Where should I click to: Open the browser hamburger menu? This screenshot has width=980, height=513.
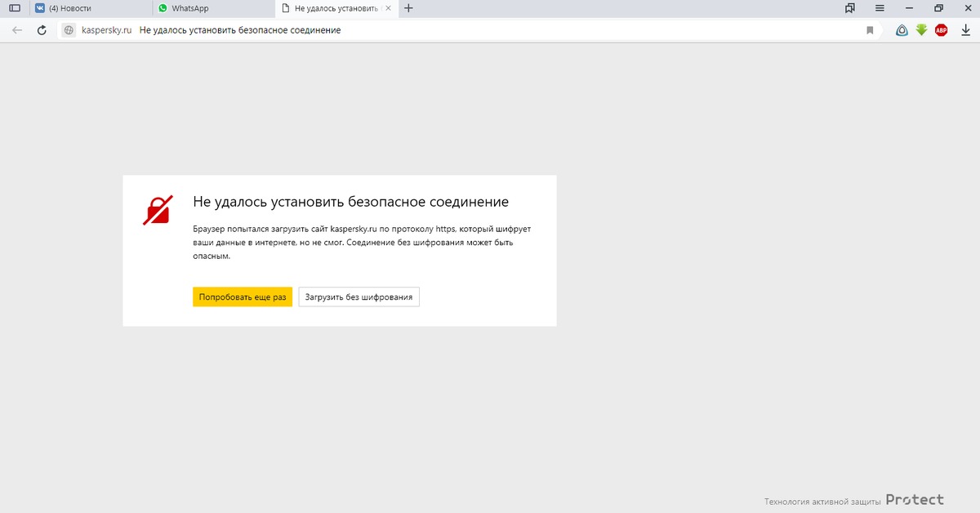point(880,8)
